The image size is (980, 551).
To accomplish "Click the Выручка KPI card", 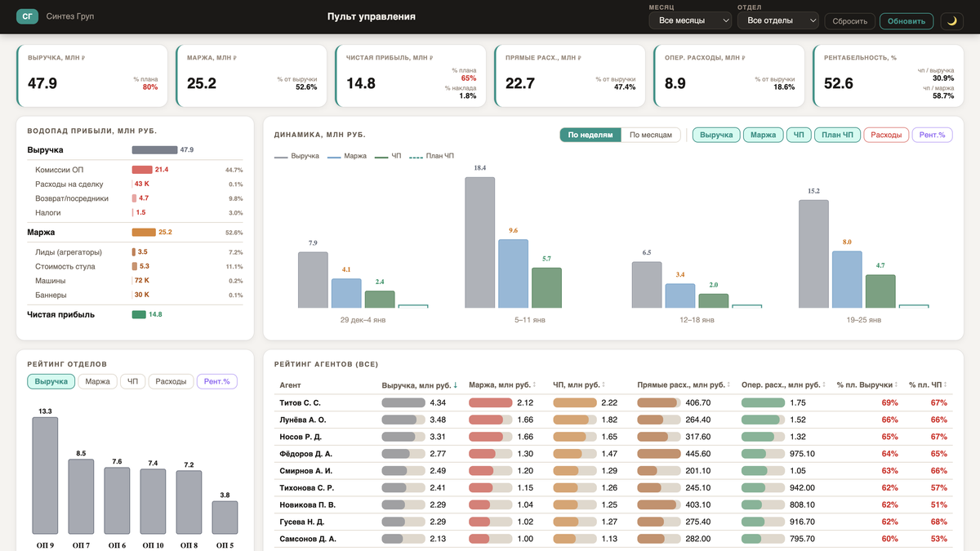I will click(x=91, y=76).
